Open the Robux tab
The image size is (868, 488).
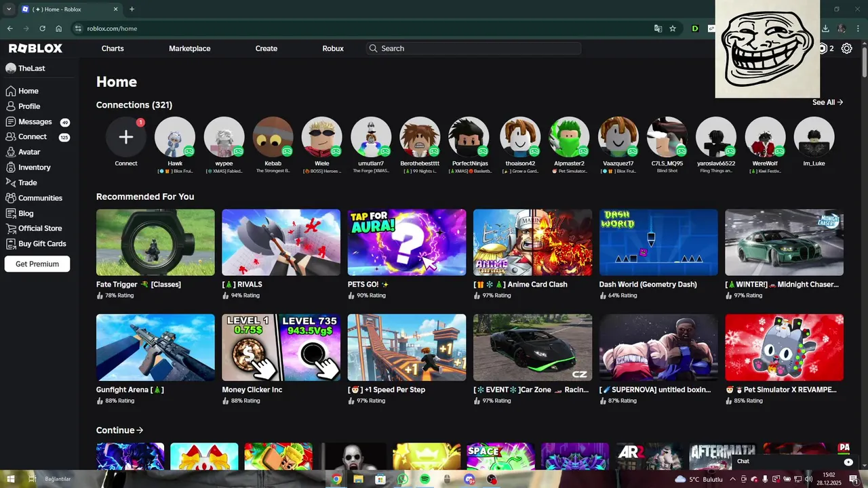(x=333, y=48)
